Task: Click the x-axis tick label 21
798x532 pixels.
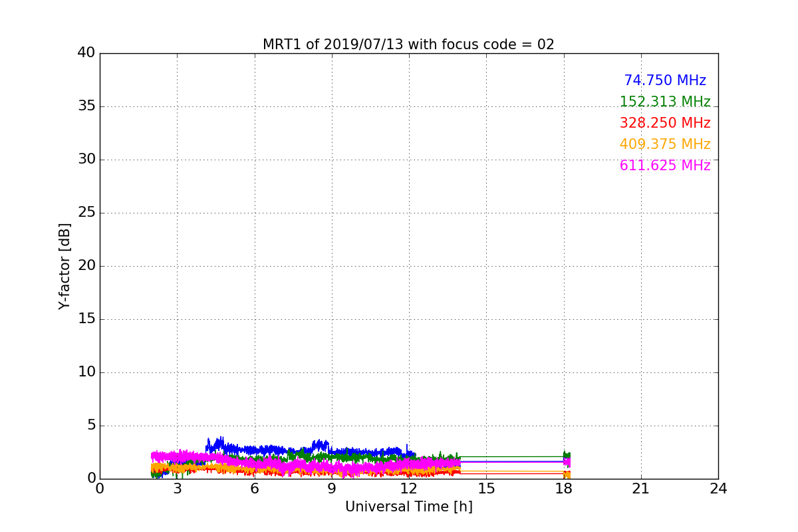Action: point(641,489)
